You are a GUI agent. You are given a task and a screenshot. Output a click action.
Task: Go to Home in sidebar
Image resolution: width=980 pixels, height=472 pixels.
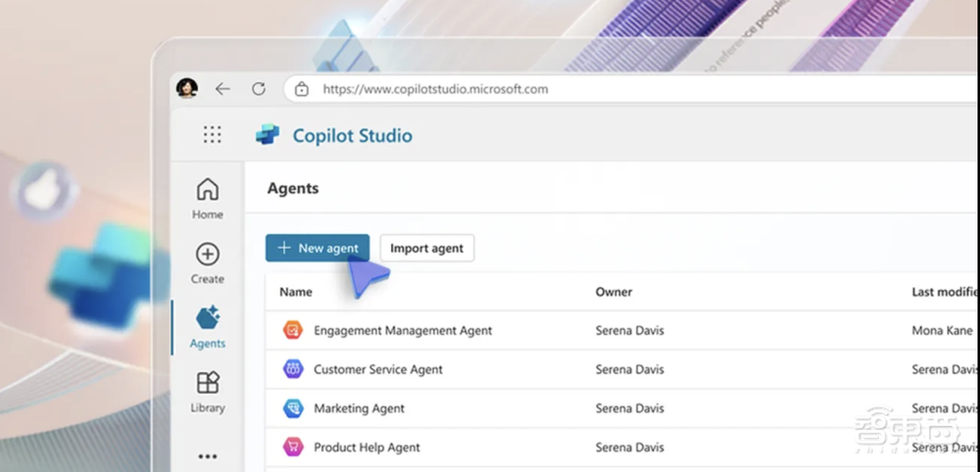[208, 199]
